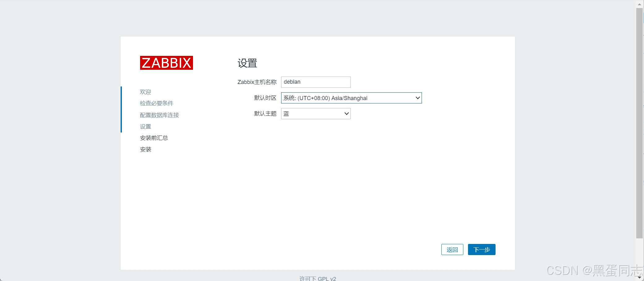Click the 返回 back button
Image resolution: width=644 pixels, height=281 pixels.
(452, 250)
